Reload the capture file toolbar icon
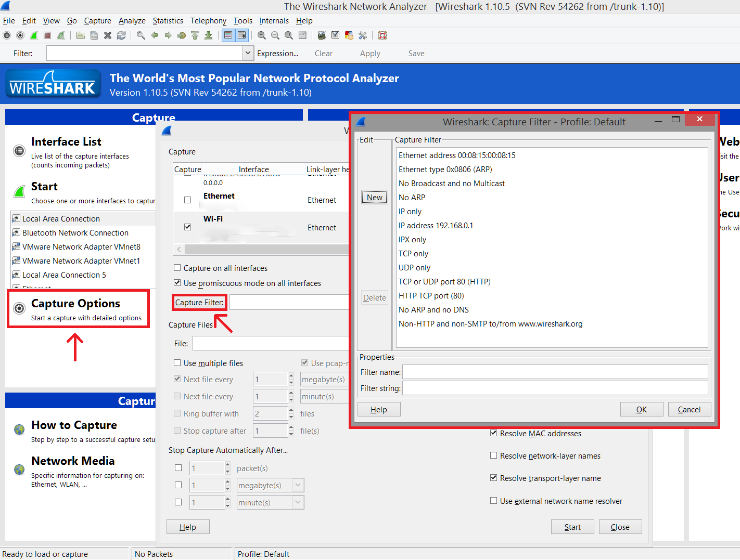The height and width of the screenshot is (560, 740). tap(121, 35)
